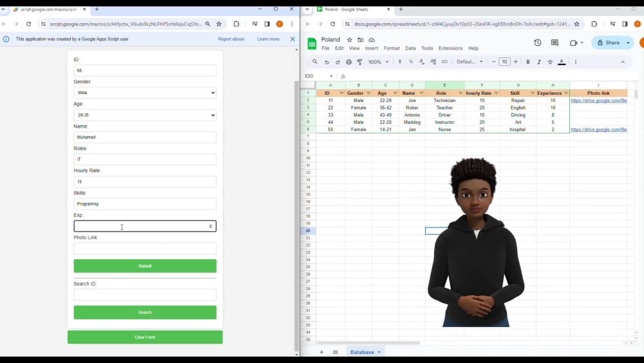
Task: Open the all sheets list icon
Action: (336, 352)
